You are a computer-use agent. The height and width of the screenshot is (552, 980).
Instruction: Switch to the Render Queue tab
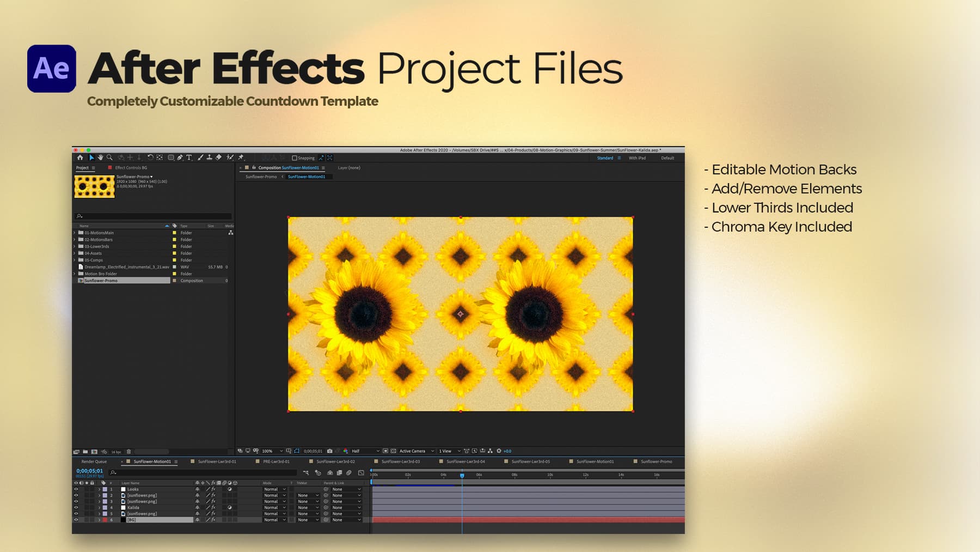tap(94, 462)
